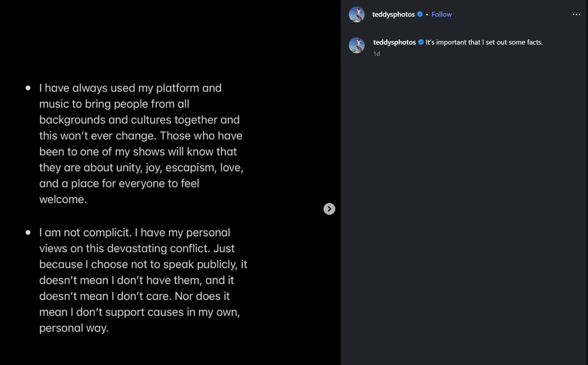Viewport: 588px width, 365px height.
Task: Click the "I am not complicit" paragraph
Action: (143, 280)
